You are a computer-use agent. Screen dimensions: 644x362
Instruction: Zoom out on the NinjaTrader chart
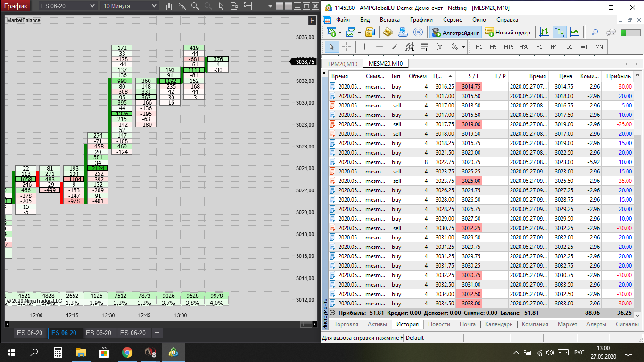(208, 6)
